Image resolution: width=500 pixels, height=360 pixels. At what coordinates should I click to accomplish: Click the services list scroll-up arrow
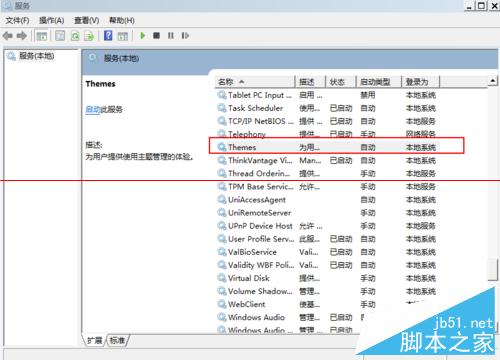pos(493,80)
